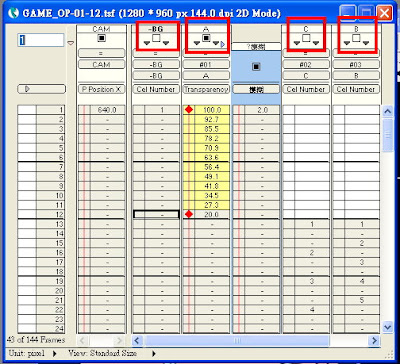Viewport: 400px width, 364px height.
Task: Click left arrow under B column header
Action: tap(347, 43)
